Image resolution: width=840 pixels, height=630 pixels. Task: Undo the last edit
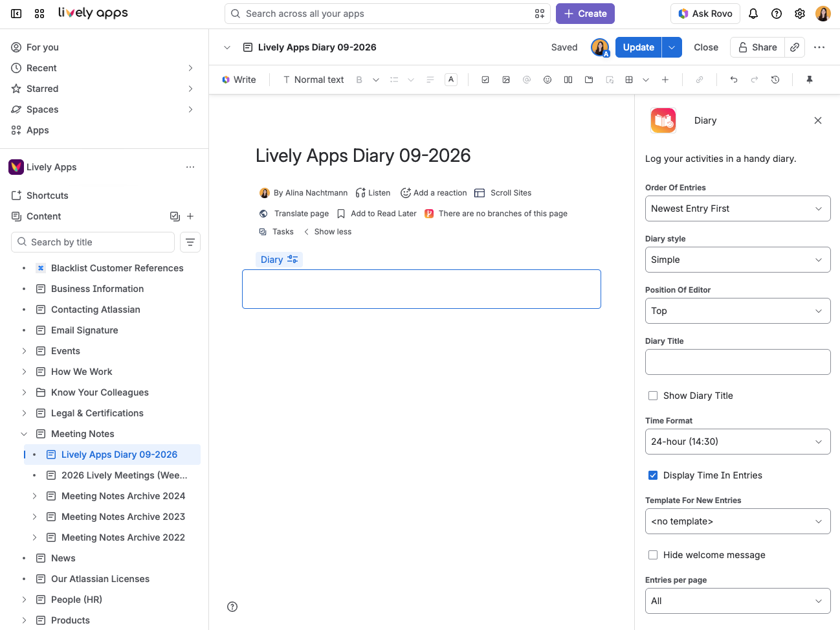pyautogui.click(x=734, y=80)
